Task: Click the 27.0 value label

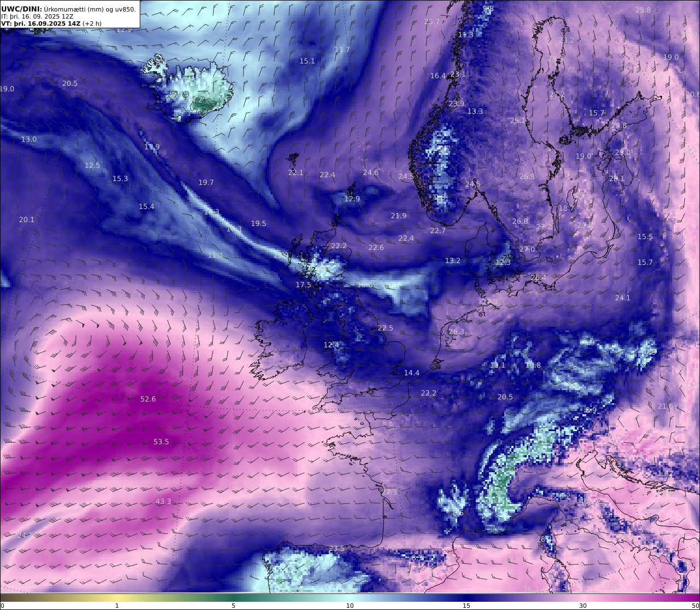Action: pos(527,249)
